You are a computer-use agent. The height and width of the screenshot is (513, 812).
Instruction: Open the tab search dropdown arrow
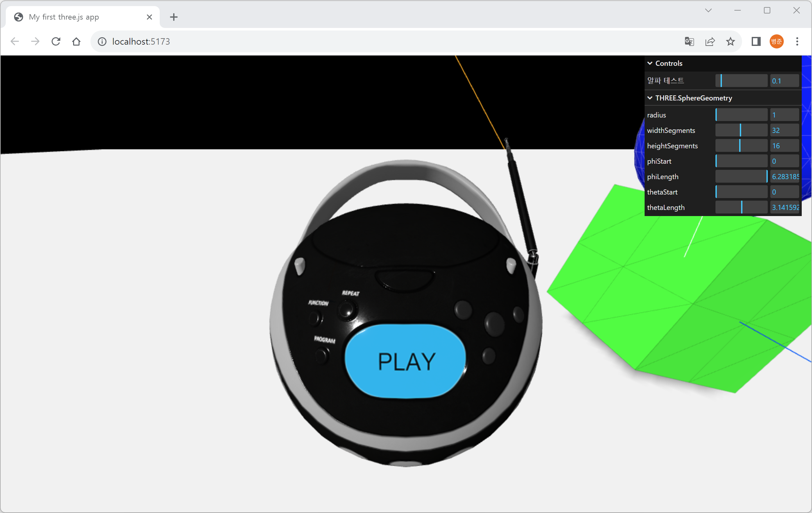pyautogui.click(x=708, y=11)
